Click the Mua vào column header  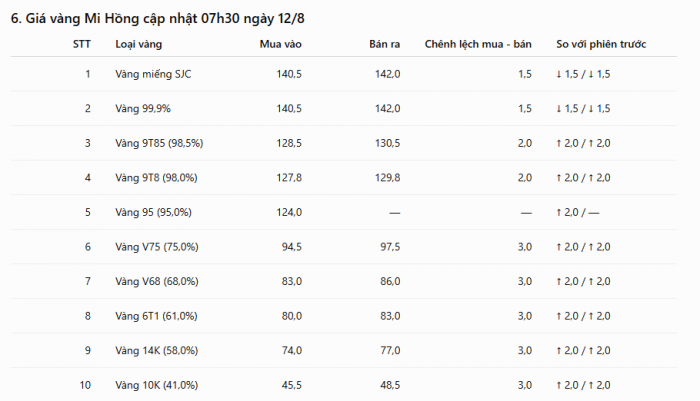[280, 44]
